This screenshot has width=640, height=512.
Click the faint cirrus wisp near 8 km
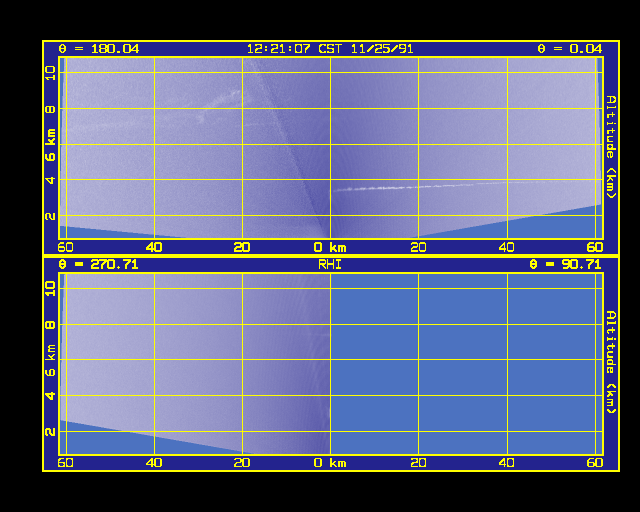pos(218,106)
